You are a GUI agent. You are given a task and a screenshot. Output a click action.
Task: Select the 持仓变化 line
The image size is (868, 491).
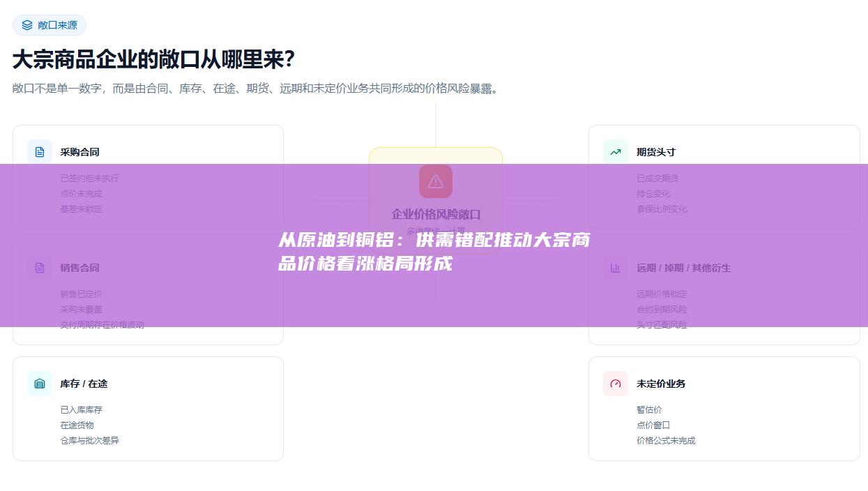coord(653,193)
